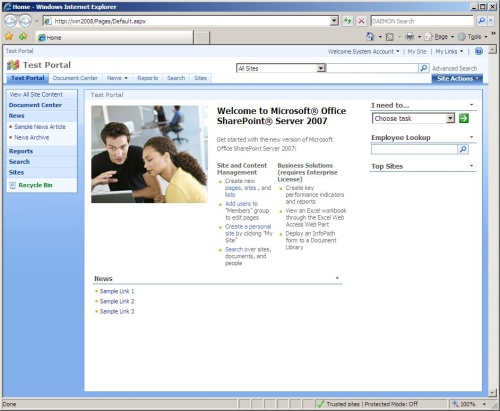Open a new browser tab
Viewport: 500px width, 411px height.
tap(202, 38)
